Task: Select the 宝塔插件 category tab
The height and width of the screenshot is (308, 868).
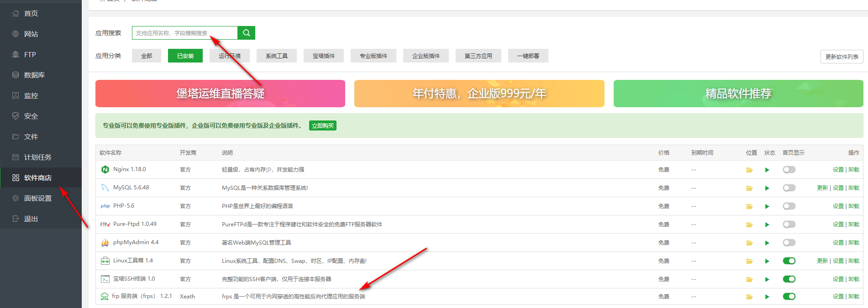Action: pos(324,56)
